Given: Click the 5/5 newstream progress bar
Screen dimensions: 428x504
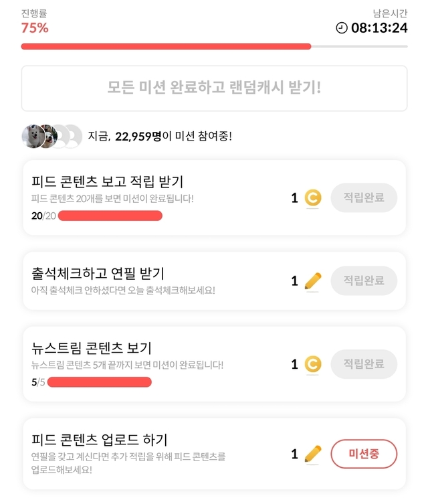Looking at the screenshot, I should [x=100, y=382].
